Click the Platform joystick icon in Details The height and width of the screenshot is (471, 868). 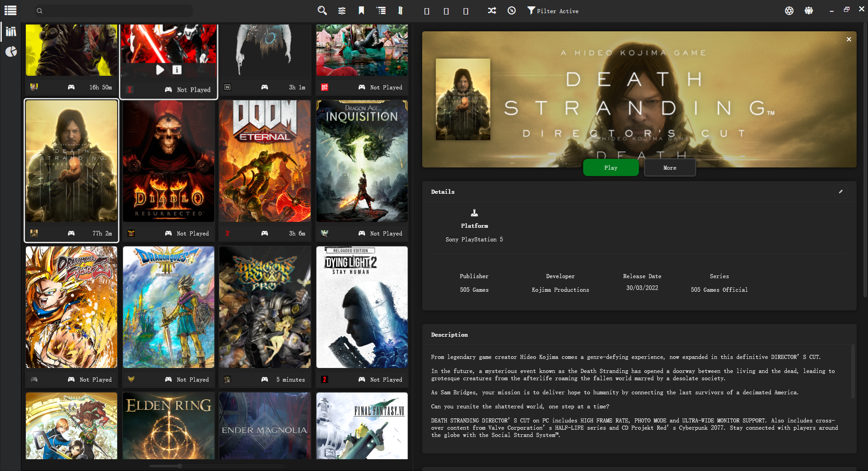[x=474, y=213]
